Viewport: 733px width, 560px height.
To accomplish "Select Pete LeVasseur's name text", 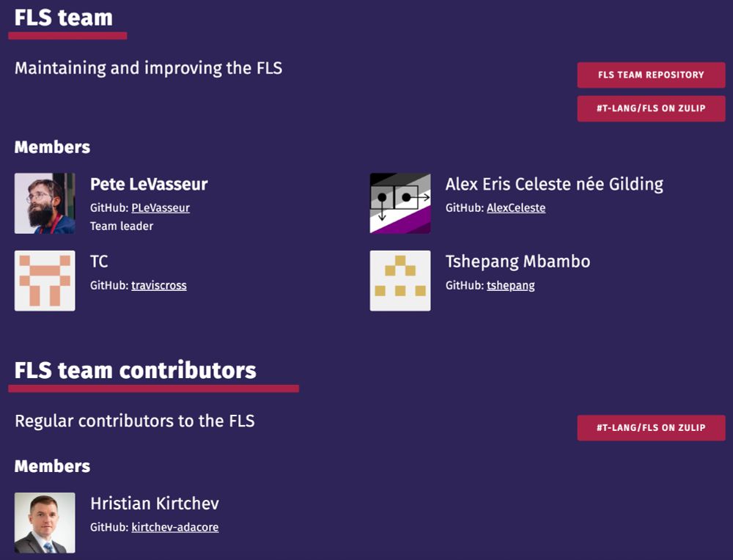I will point(147,184).
